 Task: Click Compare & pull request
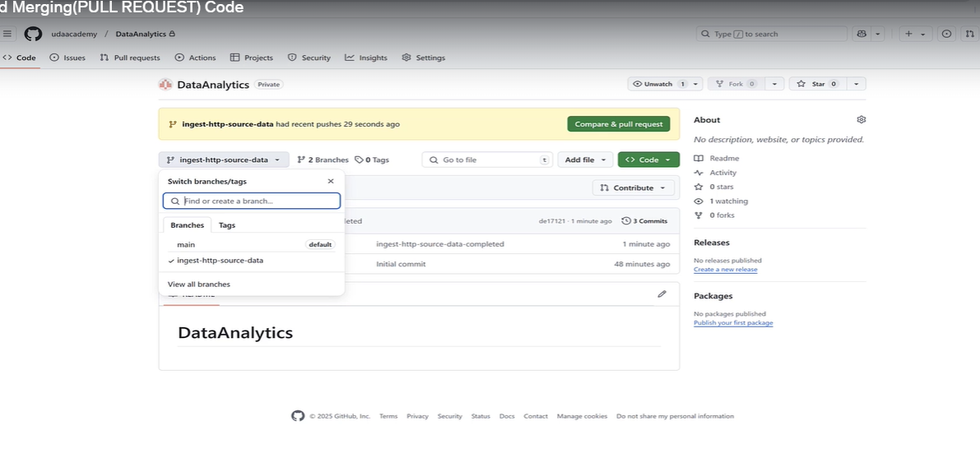coord(619,124)
